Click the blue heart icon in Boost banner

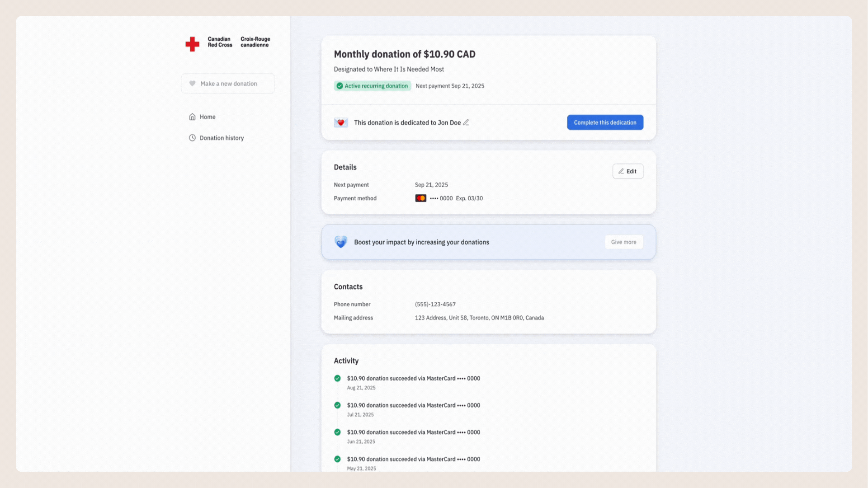(341, 242)
